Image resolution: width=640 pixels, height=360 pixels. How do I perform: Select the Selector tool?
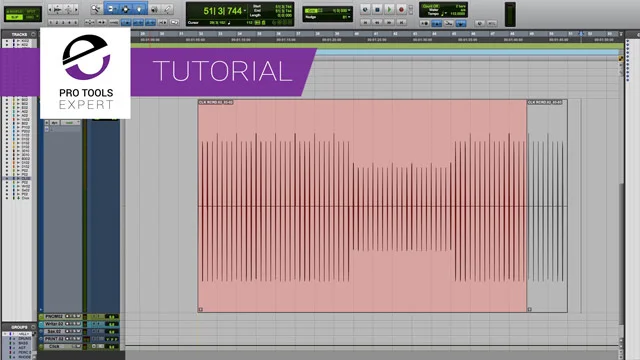point(126,9)
